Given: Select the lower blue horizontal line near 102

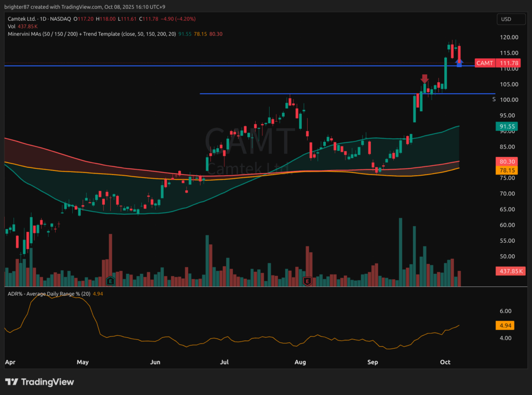Looking at the screenshot, I should pos(312,94).
